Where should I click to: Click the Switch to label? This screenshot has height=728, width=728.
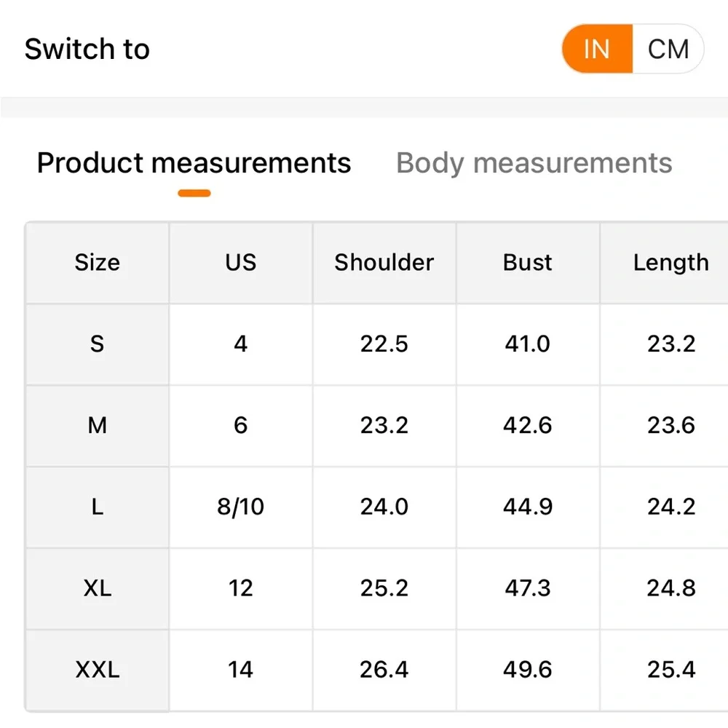coord(87,50)
